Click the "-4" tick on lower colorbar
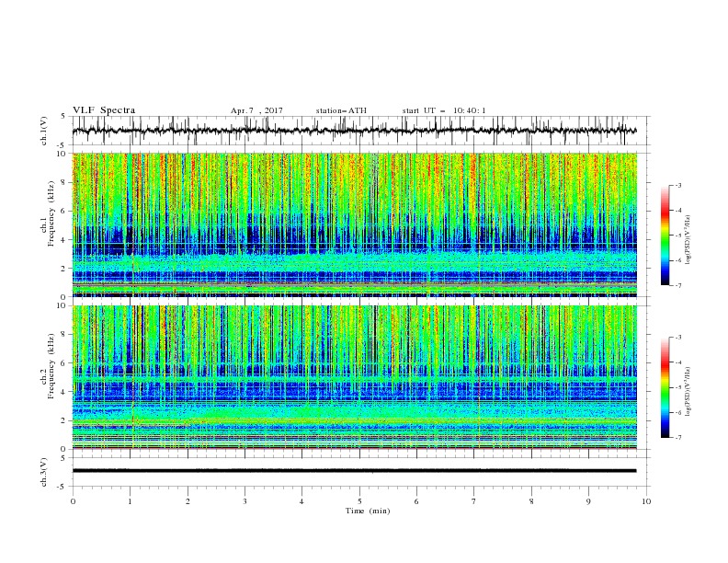Image resolution: width=728 pixels, height=563 pixels. [678, 362]
